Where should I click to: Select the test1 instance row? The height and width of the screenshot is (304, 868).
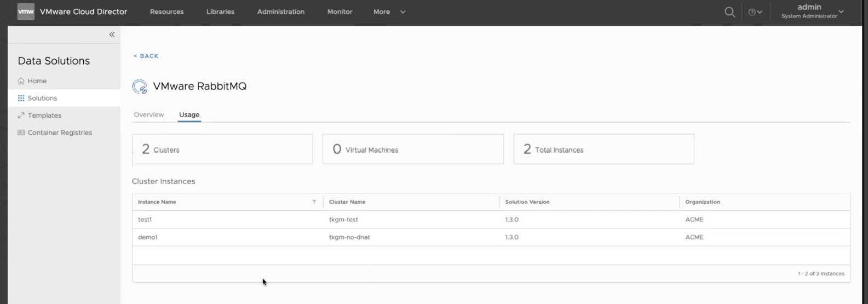[145, 220]
